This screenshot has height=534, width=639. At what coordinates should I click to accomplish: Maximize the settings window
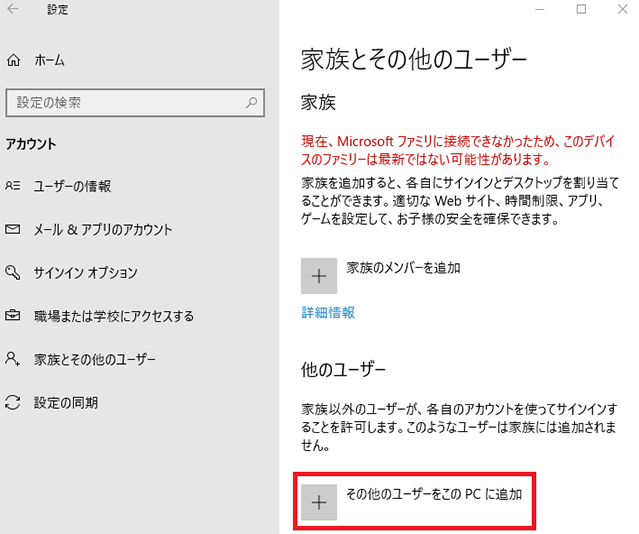click(x=581, y=9)
